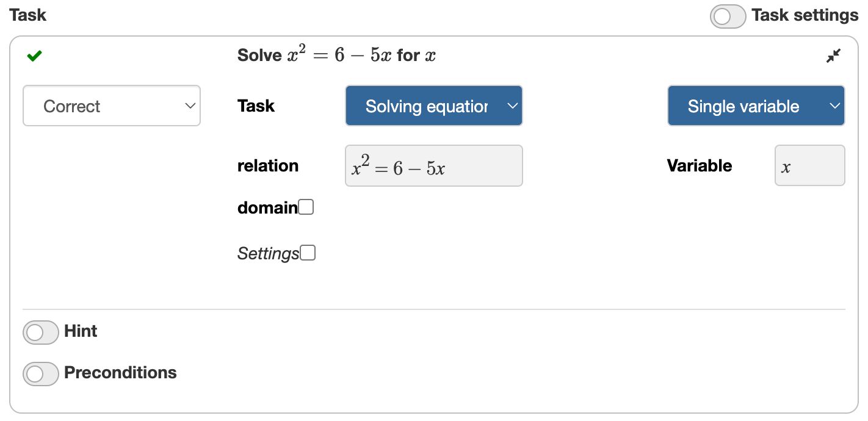Click the Task label next to the dropdown
This screenshot has height=421, width=868.
click(x=256, y=106)
